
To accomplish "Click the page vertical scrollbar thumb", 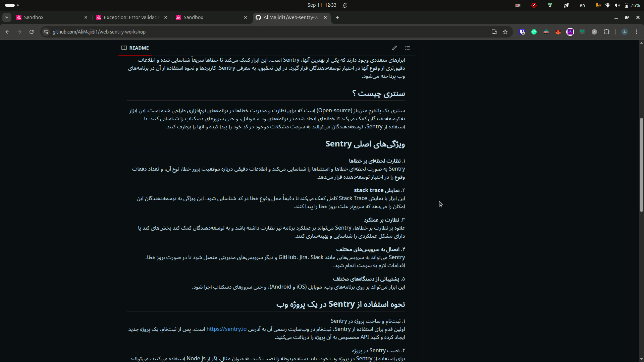I will tap(641, 164).
